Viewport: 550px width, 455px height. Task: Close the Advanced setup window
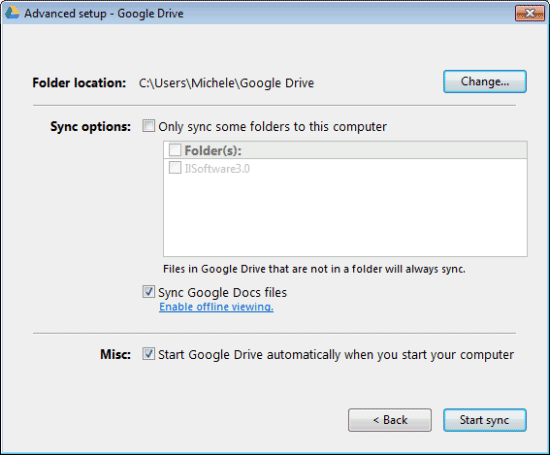click(530, 13)
